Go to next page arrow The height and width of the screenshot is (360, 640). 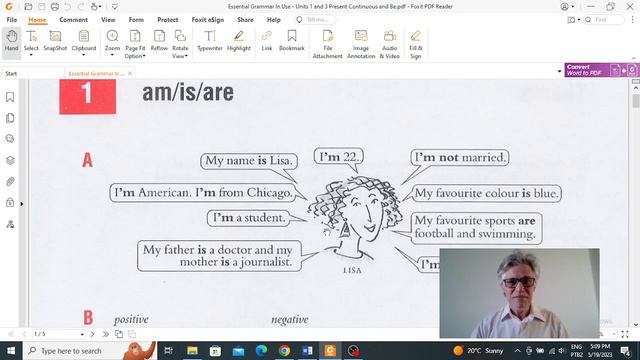93,334
